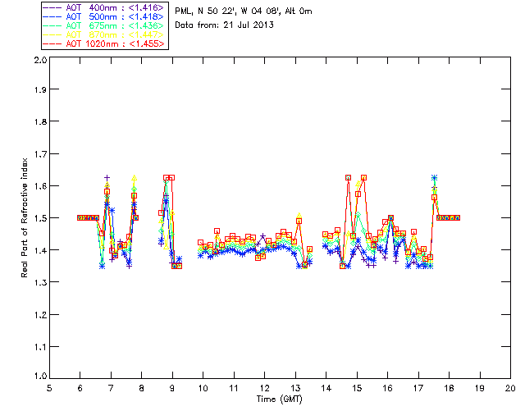Click the y-axis tick label 2.0
The image size is (525, 420).
pyautogui.click(x=40, y=60)
